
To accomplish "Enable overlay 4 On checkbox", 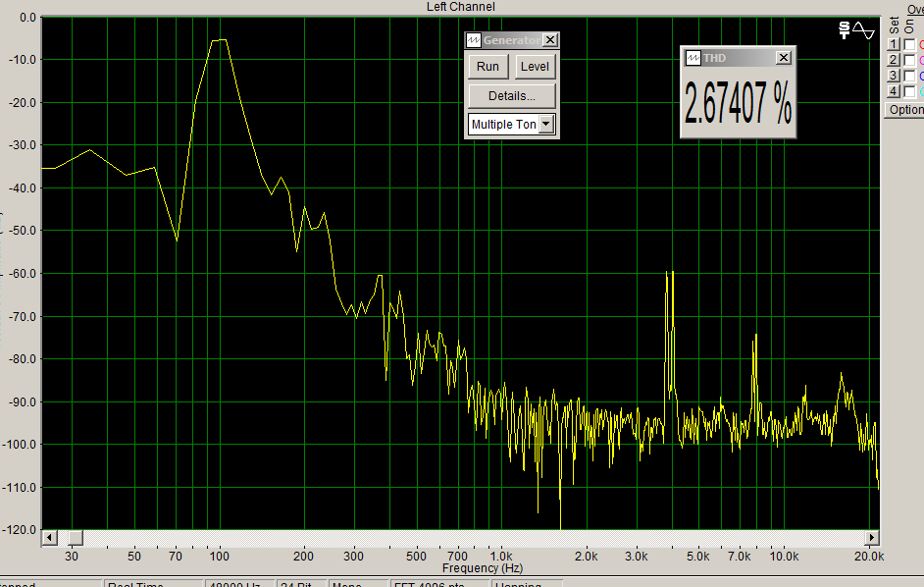I will (x=909, y=92).
